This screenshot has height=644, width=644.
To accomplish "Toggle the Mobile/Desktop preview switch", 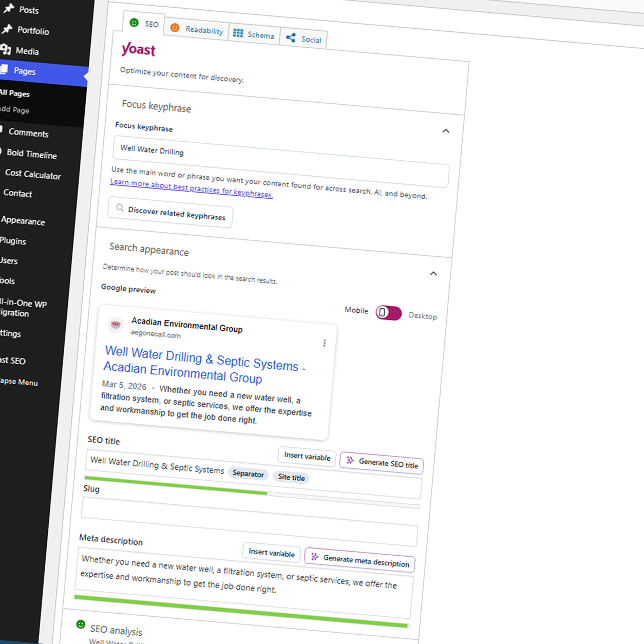I will [388, 313].
